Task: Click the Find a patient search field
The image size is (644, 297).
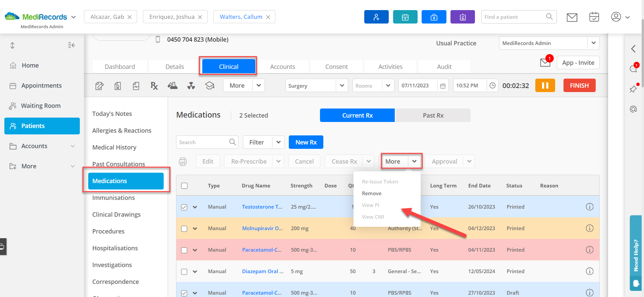Action: pos(519,17)
